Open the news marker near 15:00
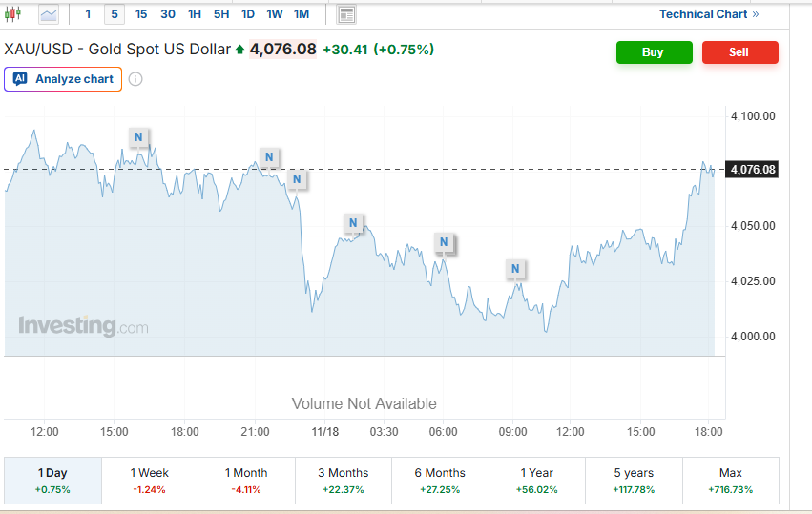This screenshot has width=812, height=514. tap(138, 137)
